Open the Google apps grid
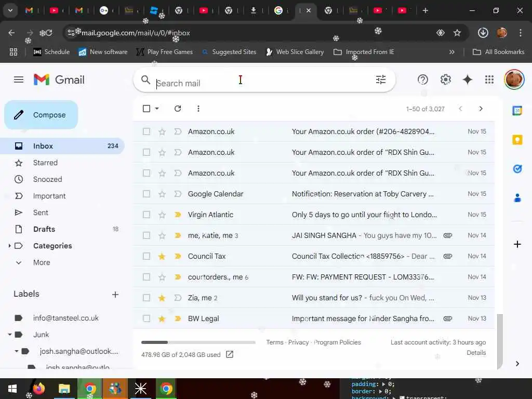Viewport: 532px width, 399px height. (489, 79)
